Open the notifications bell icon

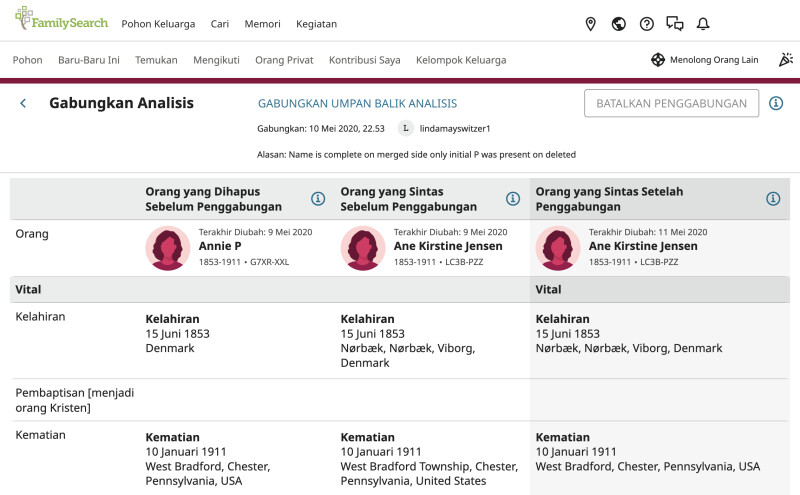pos(703,23)
